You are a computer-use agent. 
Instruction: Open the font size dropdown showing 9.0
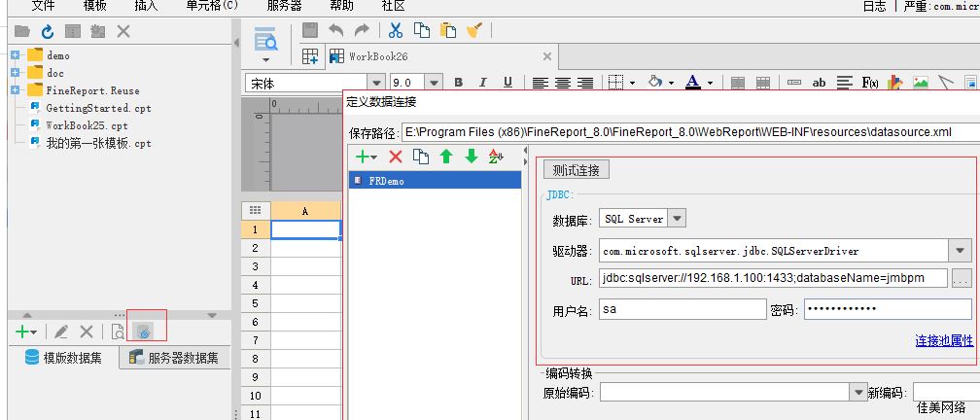coord(434,83)
